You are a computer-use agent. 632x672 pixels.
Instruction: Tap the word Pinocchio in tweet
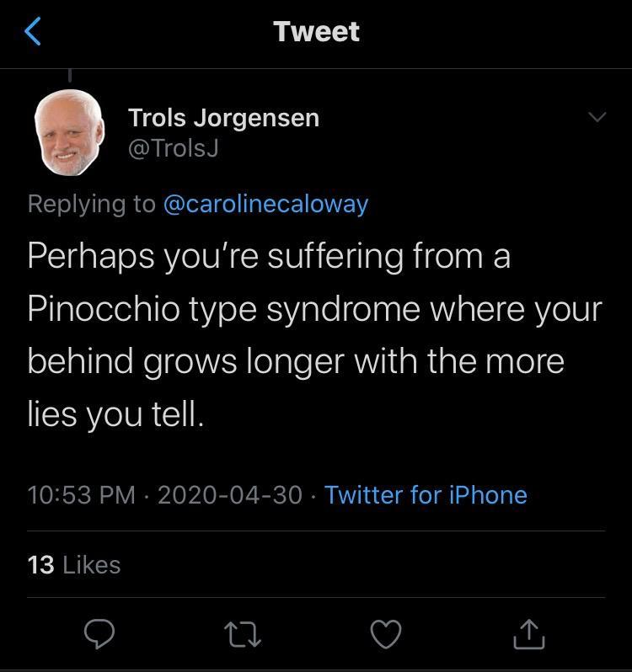pos(102,309)
